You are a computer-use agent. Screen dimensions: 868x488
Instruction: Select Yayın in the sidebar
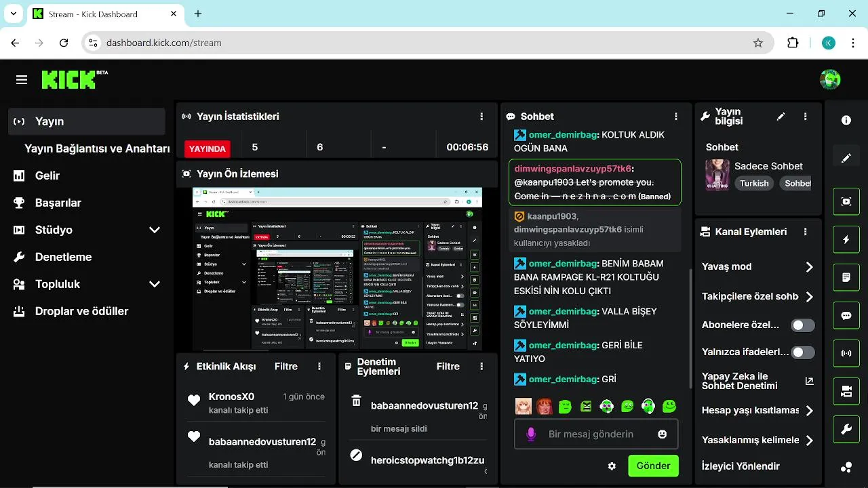pos(87,121)
